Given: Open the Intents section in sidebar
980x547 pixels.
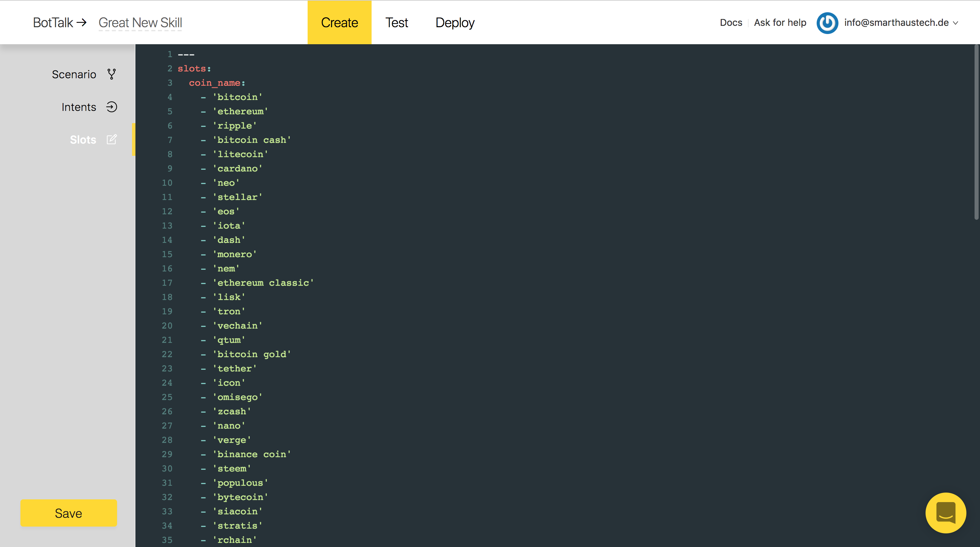Looking at the screenshot, I should tap(79, 107).
